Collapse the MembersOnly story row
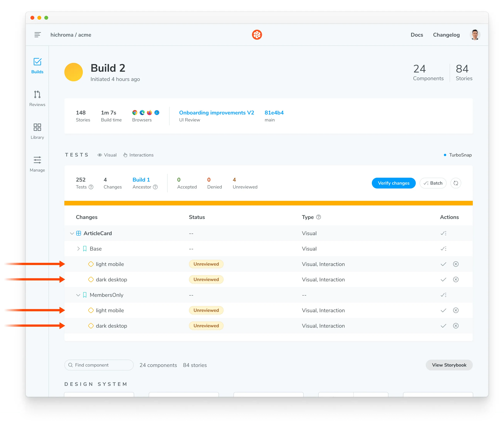 78,295
